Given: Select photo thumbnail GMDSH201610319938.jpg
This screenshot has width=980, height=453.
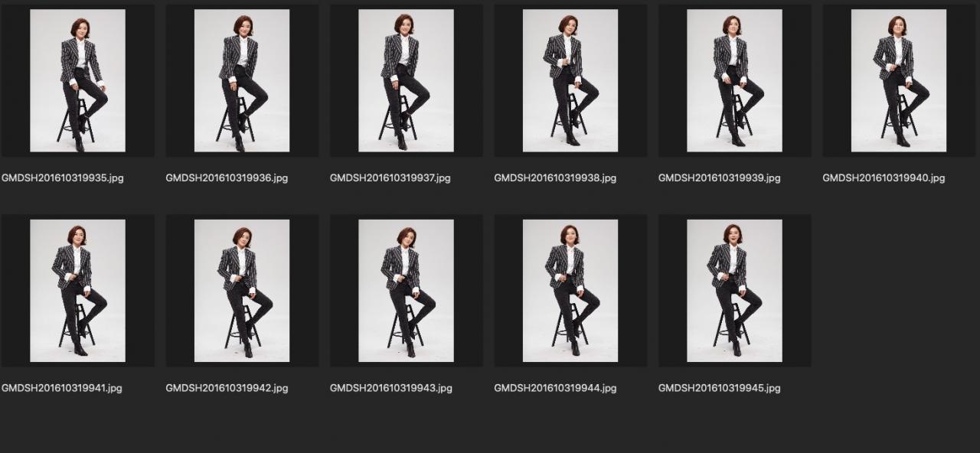Looking at the screenshot, I should click(570, 80).
